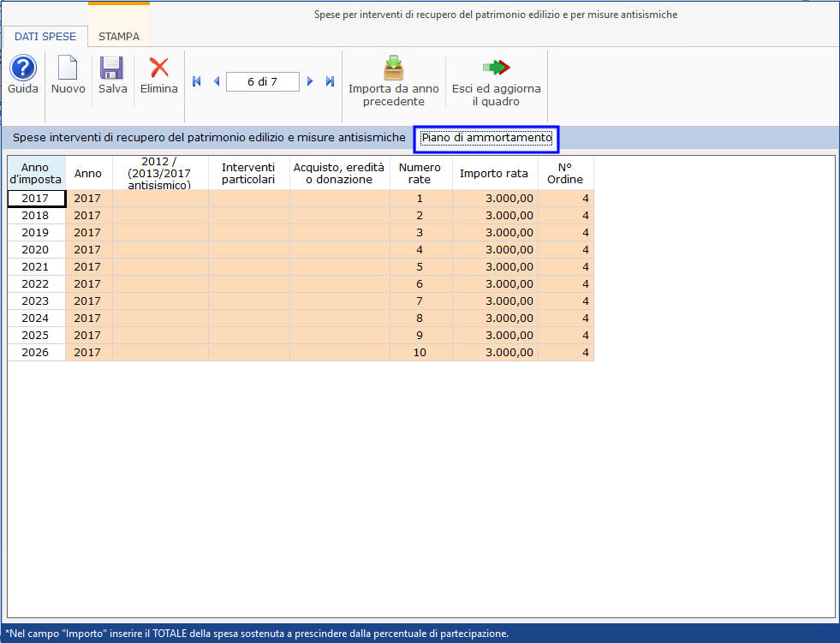Click Numero rate cell 10

[x=420, y=353]
